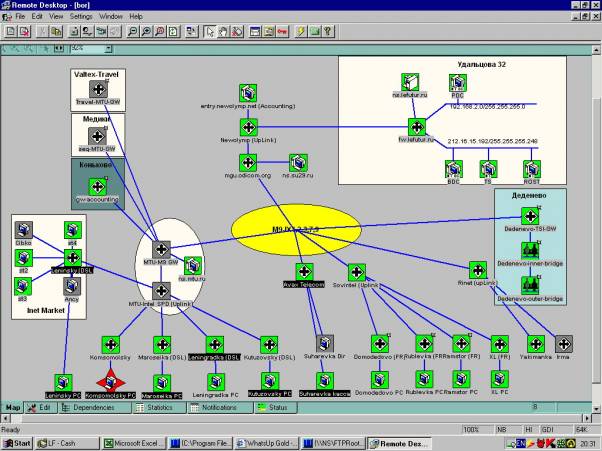This screenshot has width=602, height=451.
Task: Switch to the FTPRoot taskbar button
Action: coord(332,443)
